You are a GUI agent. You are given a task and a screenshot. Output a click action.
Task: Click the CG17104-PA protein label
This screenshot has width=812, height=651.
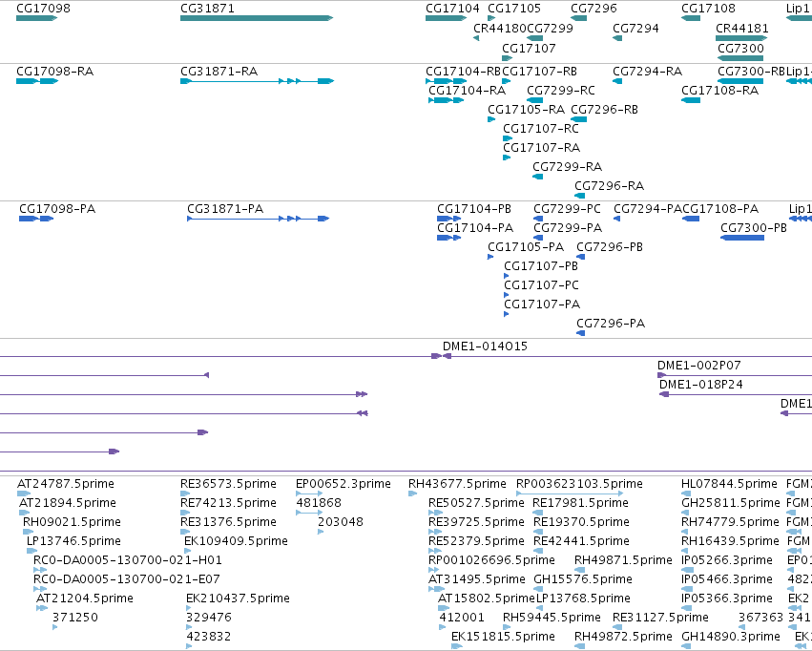[x=475, y=228]
